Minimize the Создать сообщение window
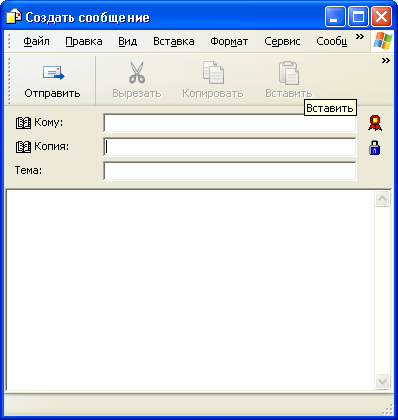Image resolution: width=398 pixels, height=420 pixels. (x=335, y=17)
